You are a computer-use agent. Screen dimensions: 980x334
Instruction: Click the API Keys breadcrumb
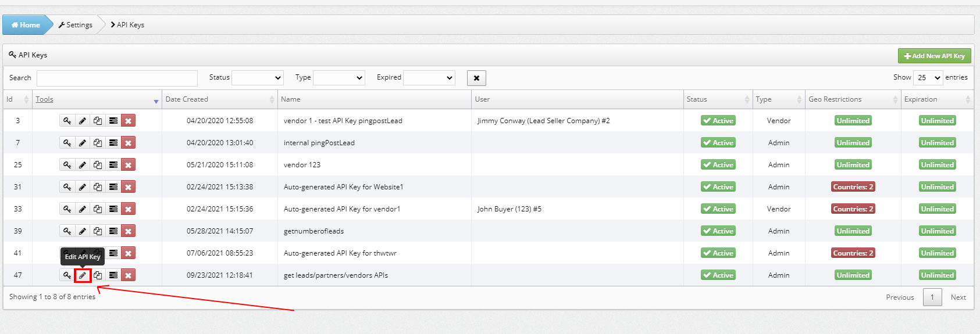127,25
